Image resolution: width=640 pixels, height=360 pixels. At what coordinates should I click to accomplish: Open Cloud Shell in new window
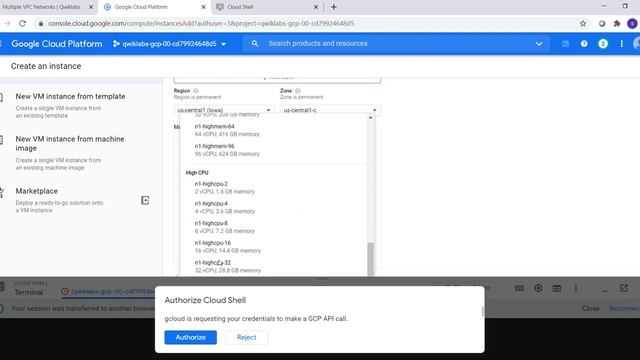pyautogui.click(x=624, y=289)
